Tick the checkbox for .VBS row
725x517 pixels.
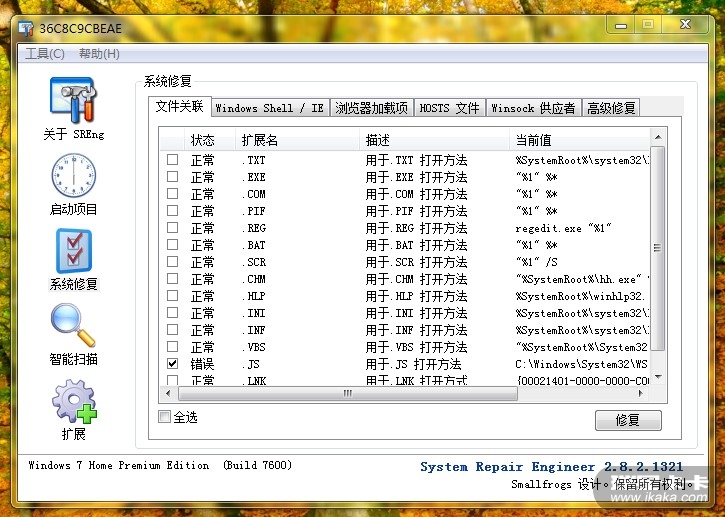pos(172,346)
